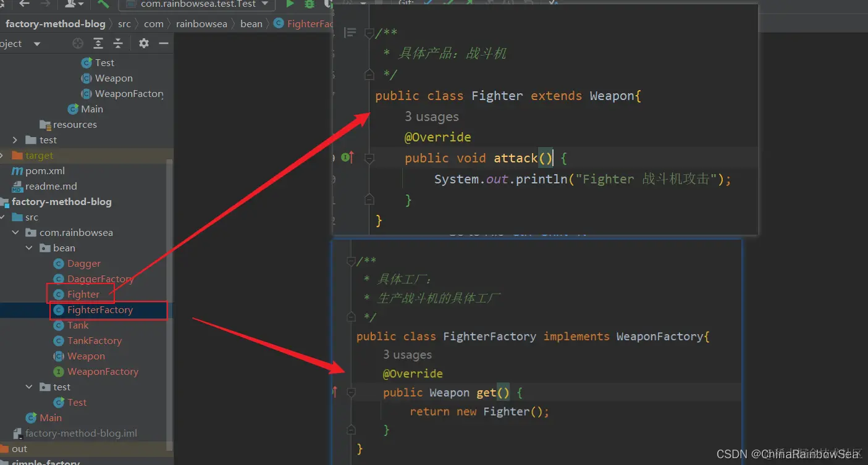Screen dimensions: 868x465
Task: Fold the attack() method in Fighter editor
Action: [x=369, y=158]
